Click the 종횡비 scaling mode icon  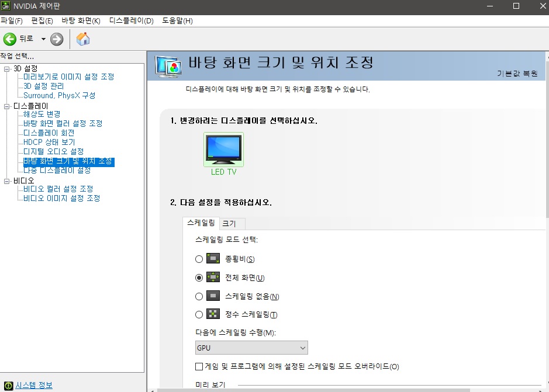[213, 259]
